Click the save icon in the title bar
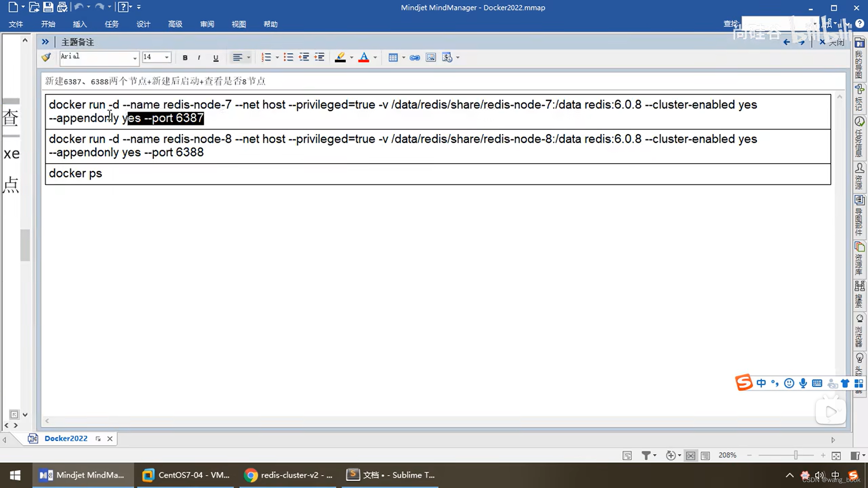Screen dimensions: 868x488 48,7
